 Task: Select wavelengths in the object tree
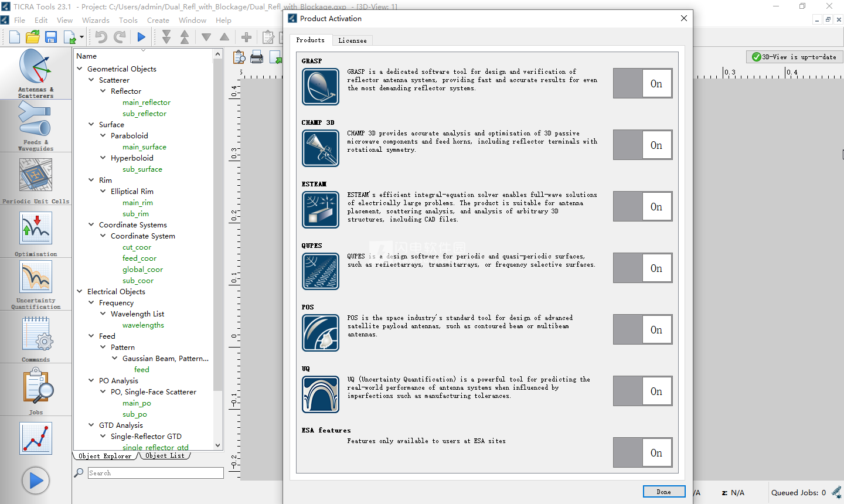click(x=143, y=325)
